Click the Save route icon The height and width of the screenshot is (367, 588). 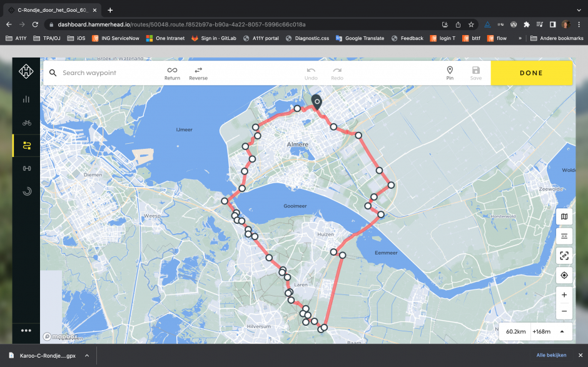pyautogui.click(x=476, y=73)
